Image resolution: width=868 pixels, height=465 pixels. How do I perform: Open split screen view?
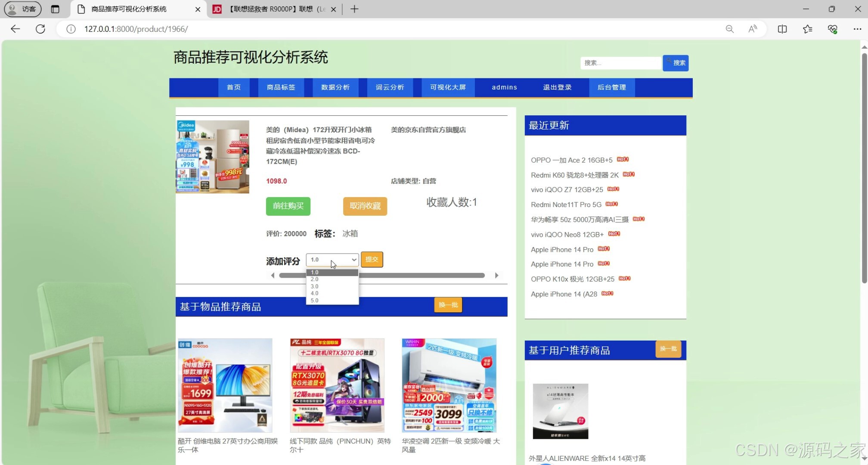[x=782, y=29]
